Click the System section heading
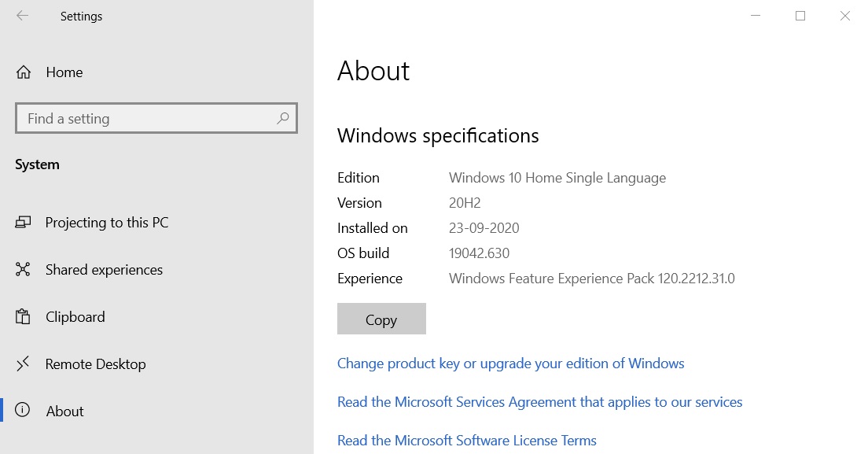Image resolution: width=868 pixels, height=454 pixels. [x=37, y=165]
